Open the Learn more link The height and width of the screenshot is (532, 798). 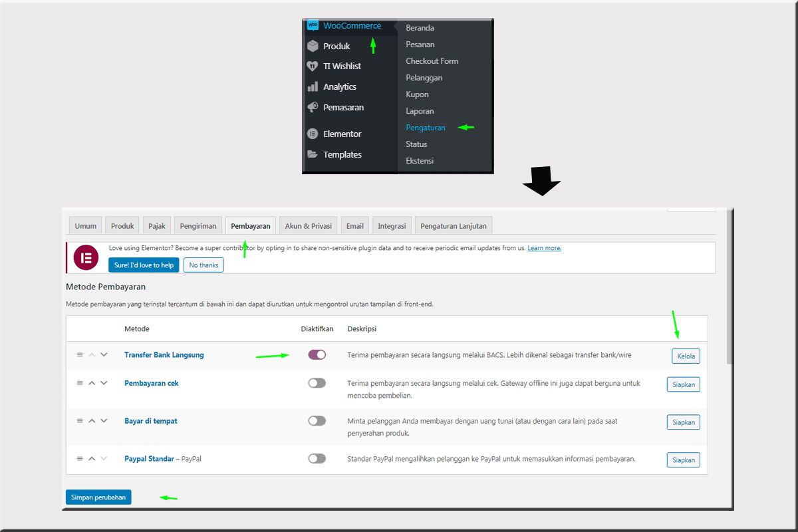(544, 248)
